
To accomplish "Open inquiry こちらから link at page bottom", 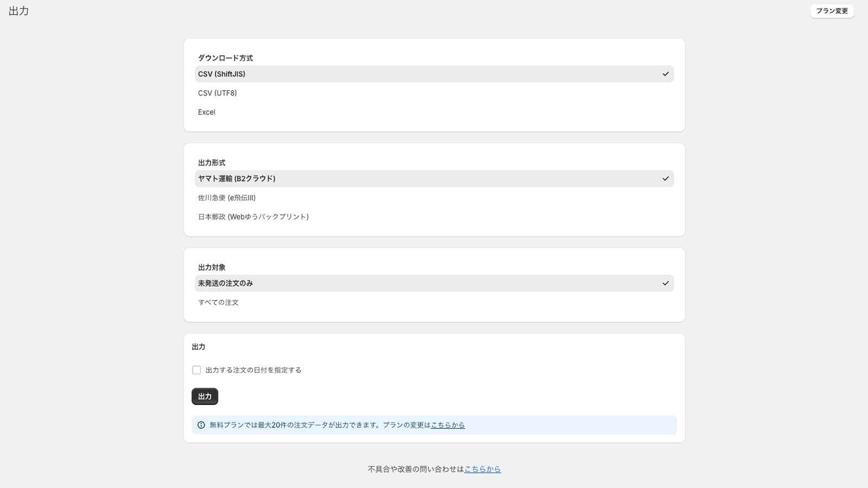I will [x=482, y=469].
